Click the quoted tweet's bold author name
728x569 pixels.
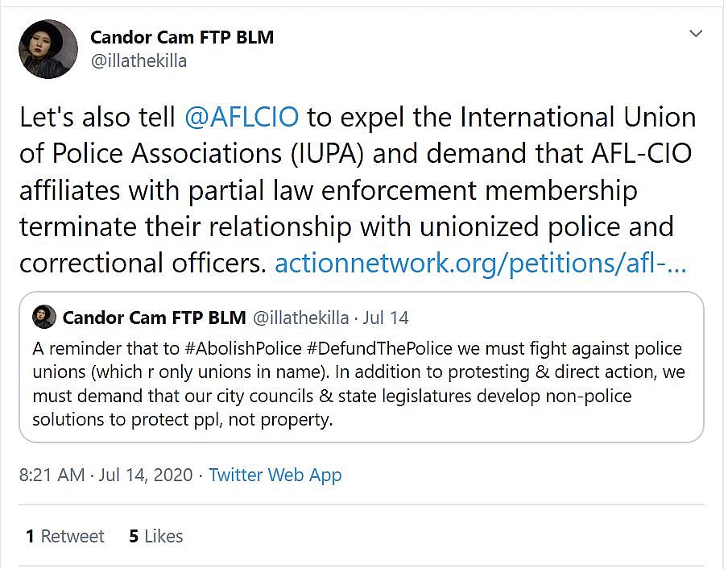[x=154, y=318]
